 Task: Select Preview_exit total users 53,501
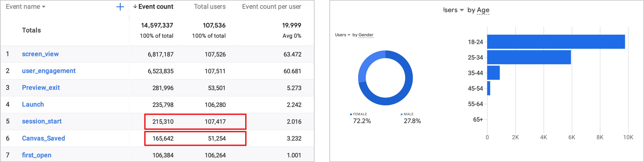tap(217, 88)
